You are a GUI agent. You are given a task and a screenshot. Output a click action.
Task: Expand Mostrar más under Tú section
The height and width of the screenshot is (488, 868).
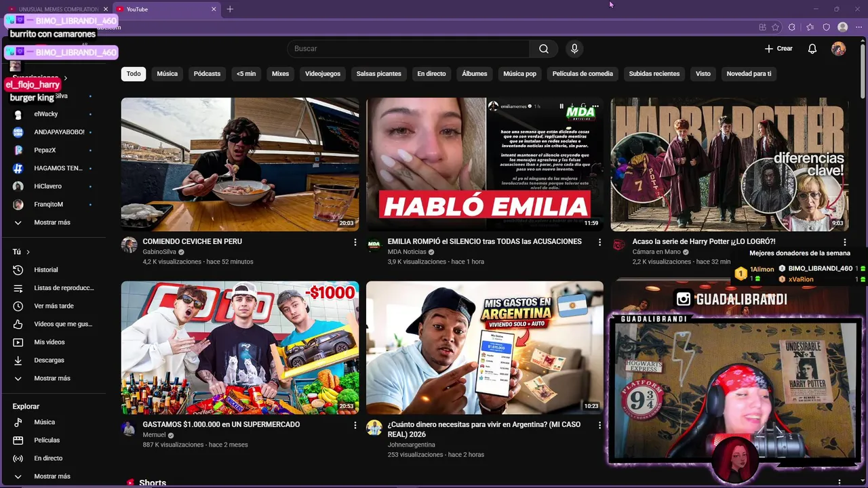(53, 378)
